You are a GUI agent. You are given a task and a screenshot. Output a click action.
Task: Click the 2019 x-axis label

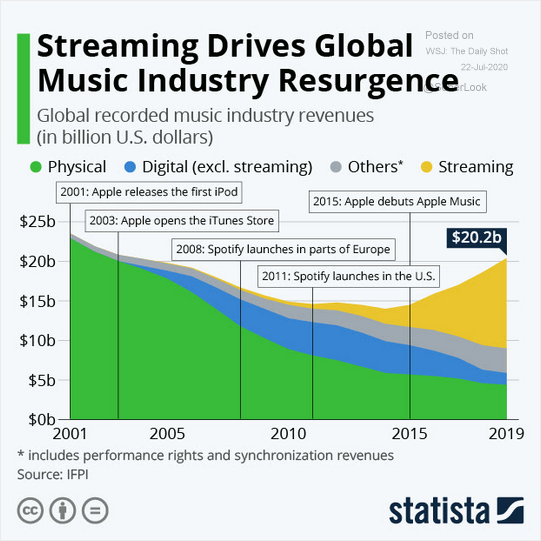506,434
